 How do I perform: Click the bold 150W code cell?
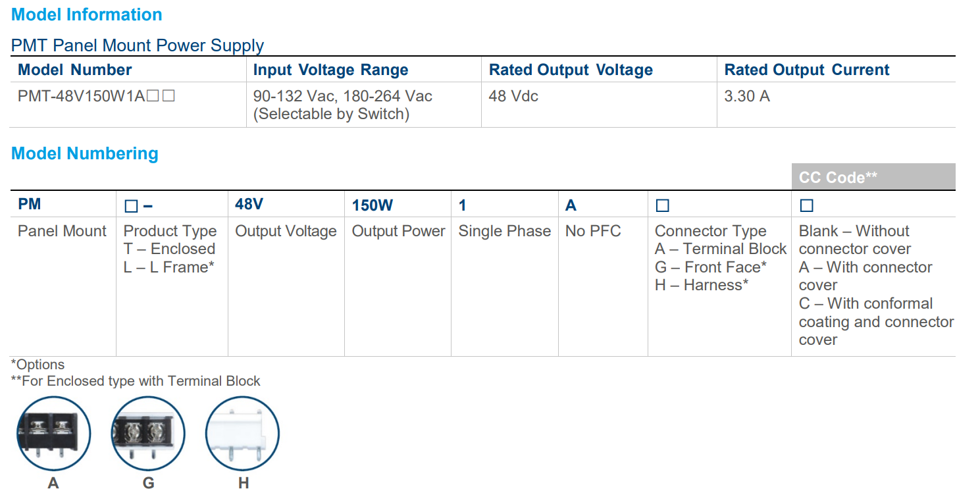click(373, 205)
